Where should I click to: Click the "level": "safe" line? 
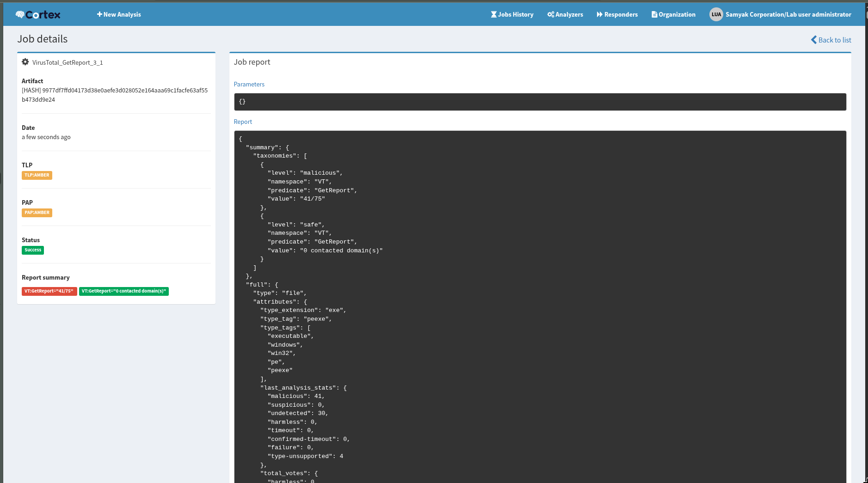(296, 225)
